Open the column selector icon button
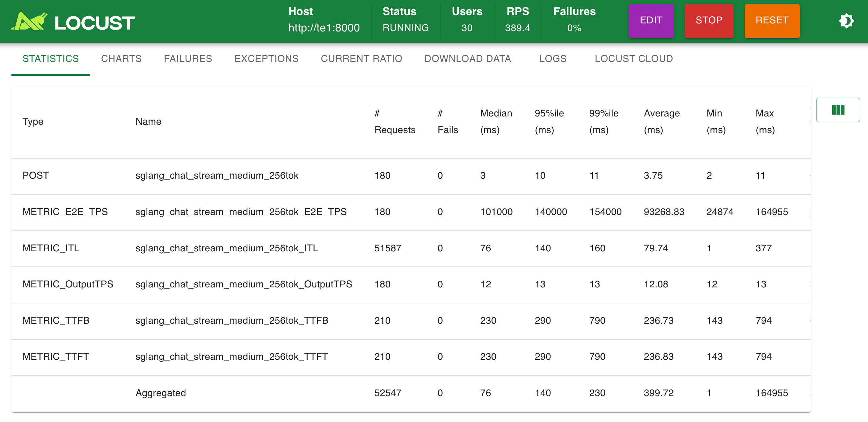 pyautogui.click(x=838, y=110)
